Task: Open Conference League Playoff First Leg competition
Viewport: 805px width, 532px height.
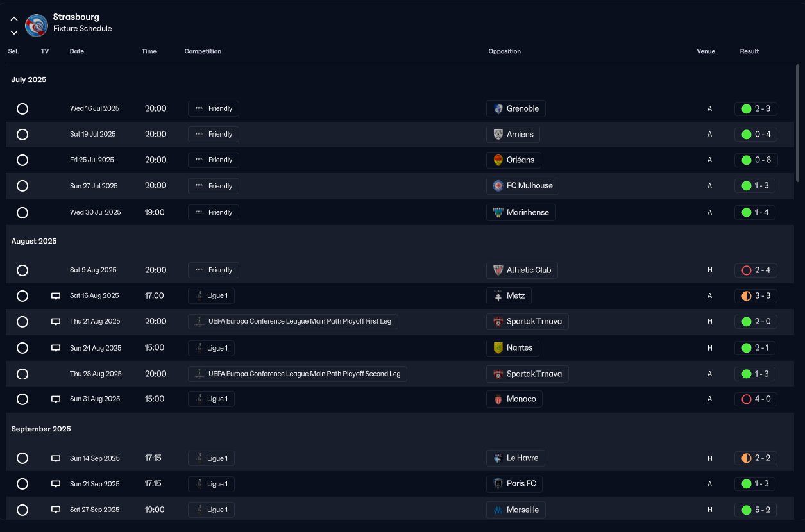Action: [293, 321]
